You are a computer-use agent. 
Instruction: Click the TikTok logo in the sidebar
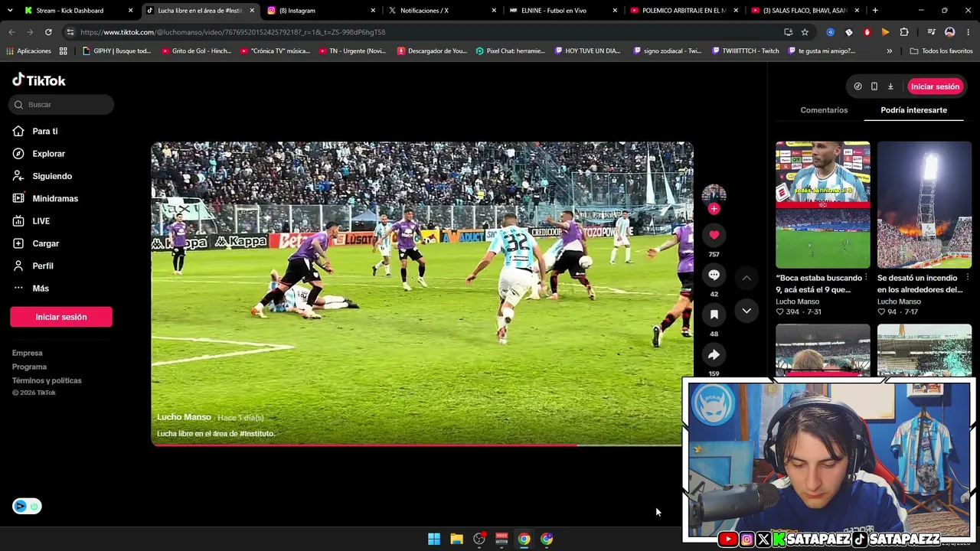(39, 80)
